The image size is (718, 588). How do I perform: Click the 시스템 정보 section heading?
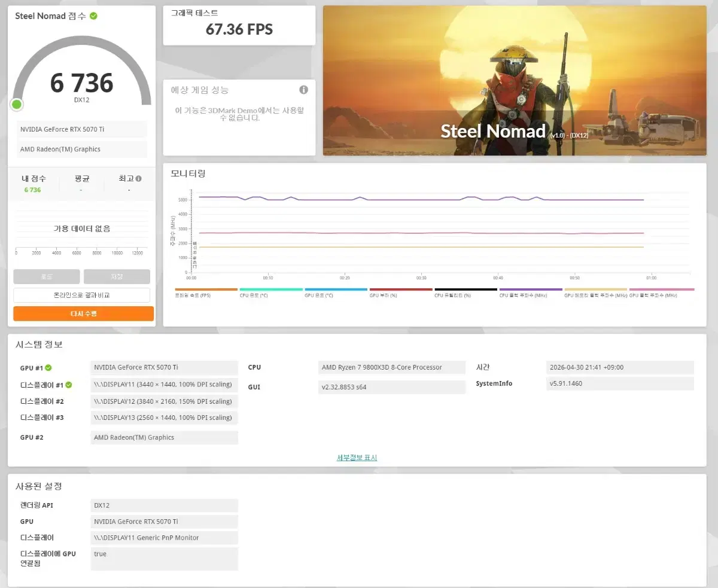39,345
